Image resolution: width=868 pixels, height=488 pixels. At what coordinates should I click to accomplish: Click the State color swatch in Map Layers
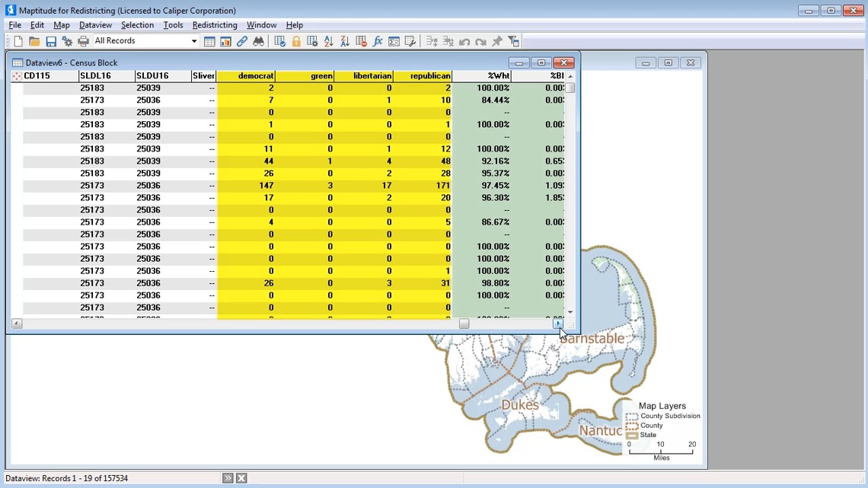[x=631, y=434]
